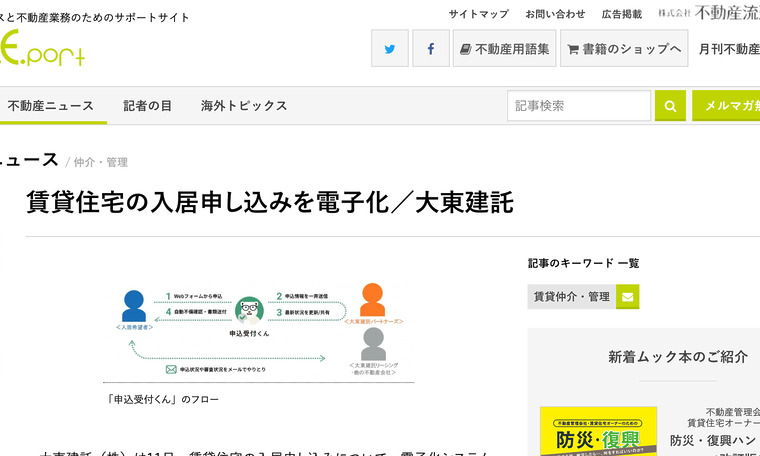Click the 不動産流通 company logo

point(708,14)
